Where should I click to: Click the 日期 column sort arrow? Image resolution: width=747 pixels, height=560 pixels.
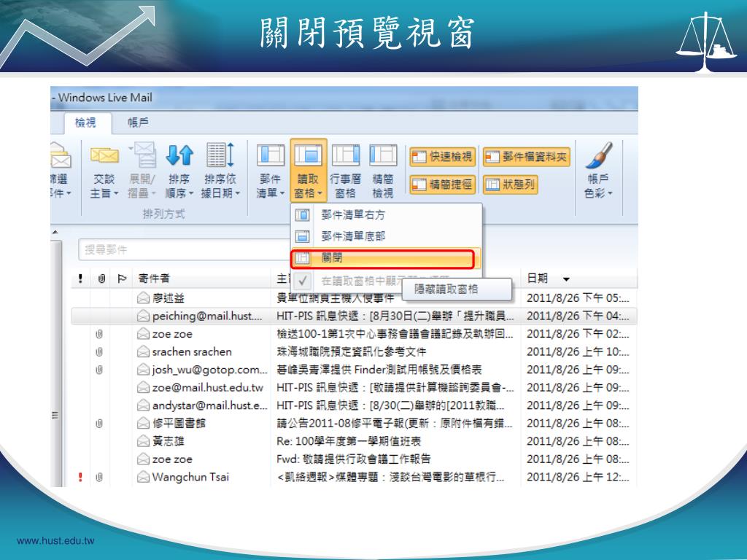click(566, 279)
